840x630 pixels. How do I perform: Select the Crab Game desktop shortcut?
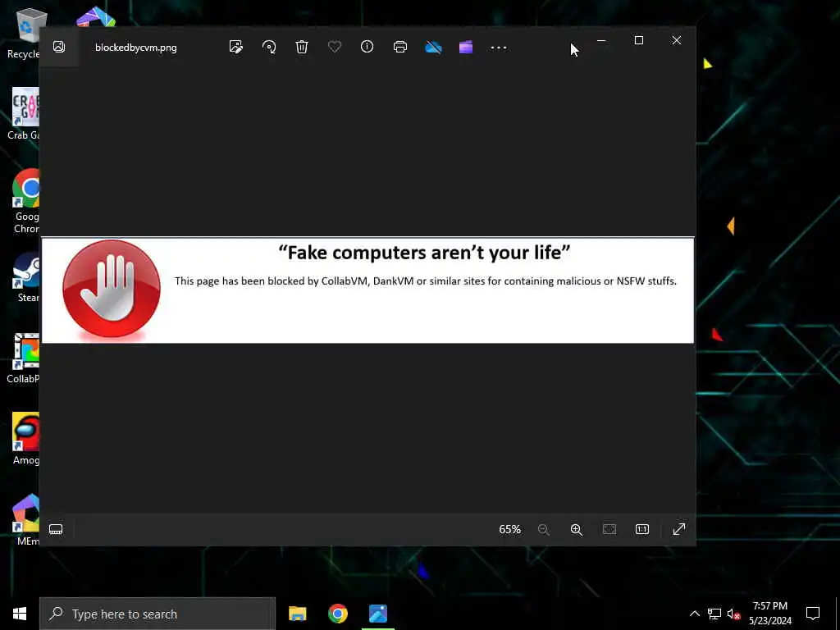coord(24,113)
